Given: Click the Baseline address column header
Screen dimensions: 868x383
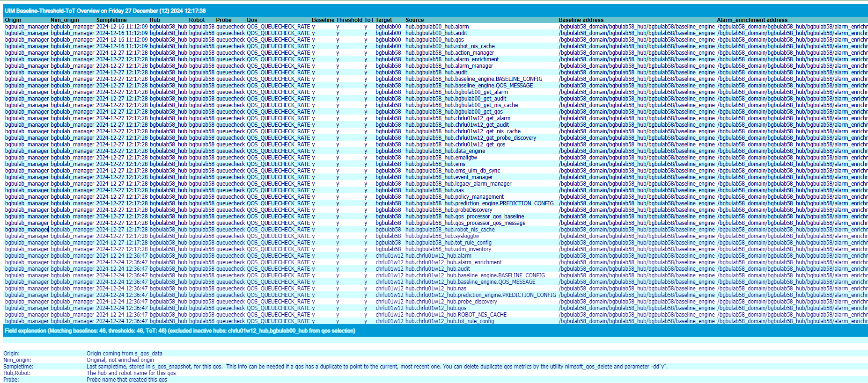Looking at the screenshot, I should coord(581,20).
